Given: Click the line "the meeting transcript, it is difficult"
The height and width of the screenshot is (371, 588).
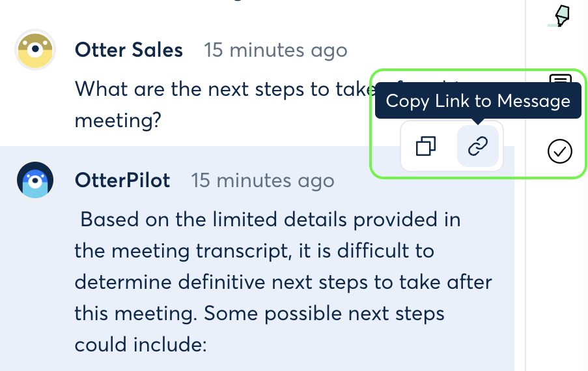Looking at the screenshot, I should click(x=254, y=251).
